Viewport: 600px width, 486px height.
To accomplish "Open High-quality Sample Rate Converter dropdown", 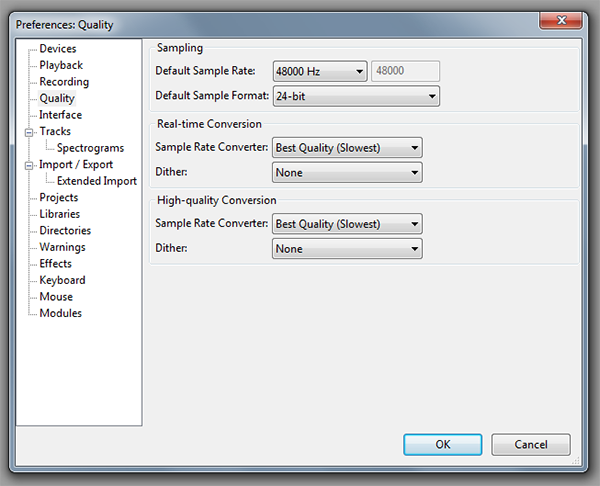I will (x=346, y=224).
